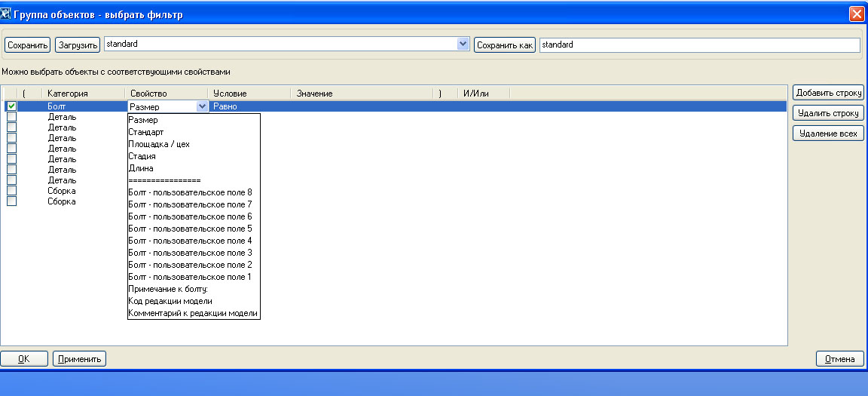Click the Болт category cell
The image size is (868, 396).
click(x=84, y=107)
